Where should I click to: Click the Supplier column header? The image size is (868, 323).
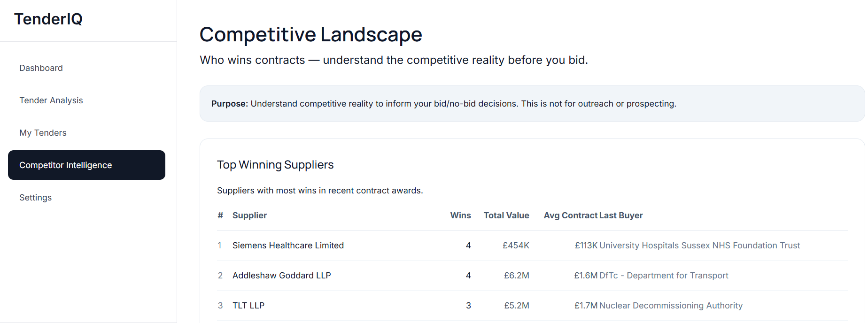(249, 215)
